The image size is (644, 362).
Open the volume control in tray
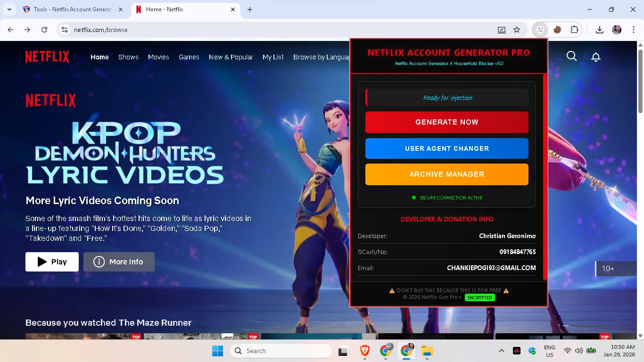pos(579,351)
